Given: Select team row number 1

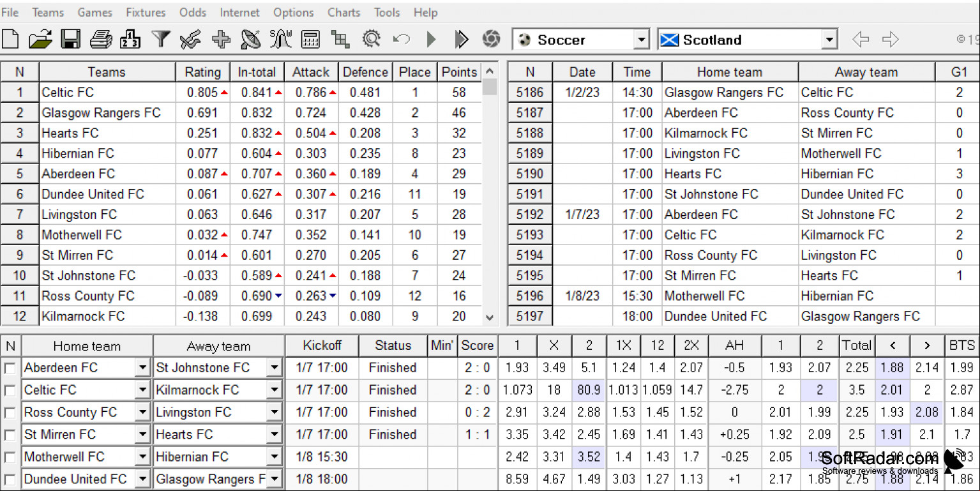Looking at the screenshot, I should (x=20, y=93).
